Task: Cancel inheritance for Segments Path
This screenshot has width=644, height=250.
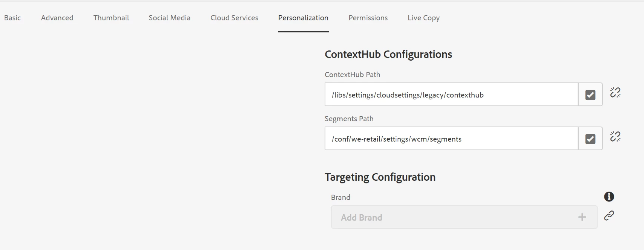Action: [x=615, y=137]
